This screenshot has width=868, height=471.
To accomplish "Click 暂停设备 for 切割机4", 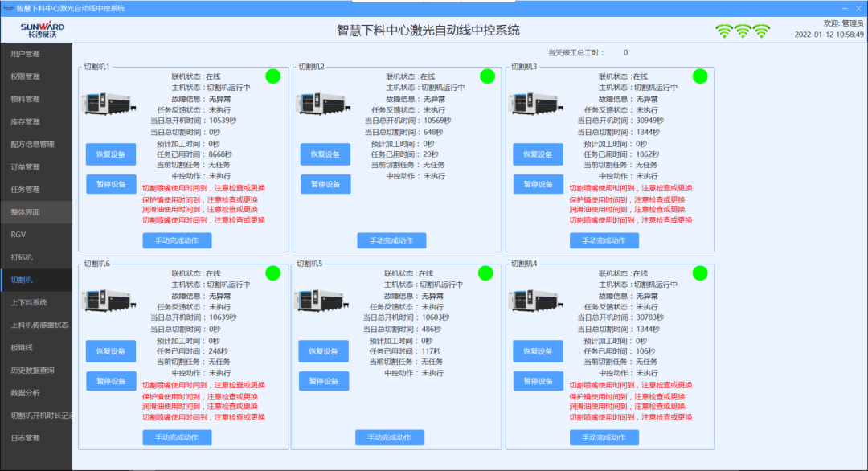I will 538,381.
